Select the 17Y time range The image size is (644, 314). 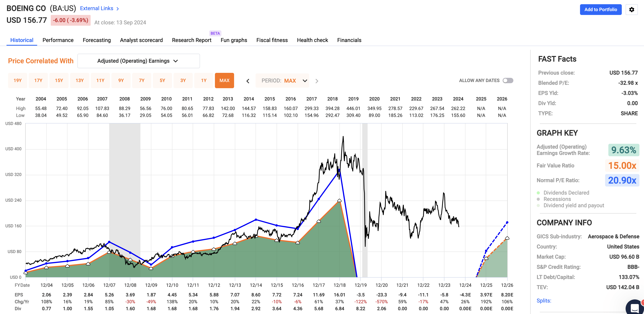(38, 81)
